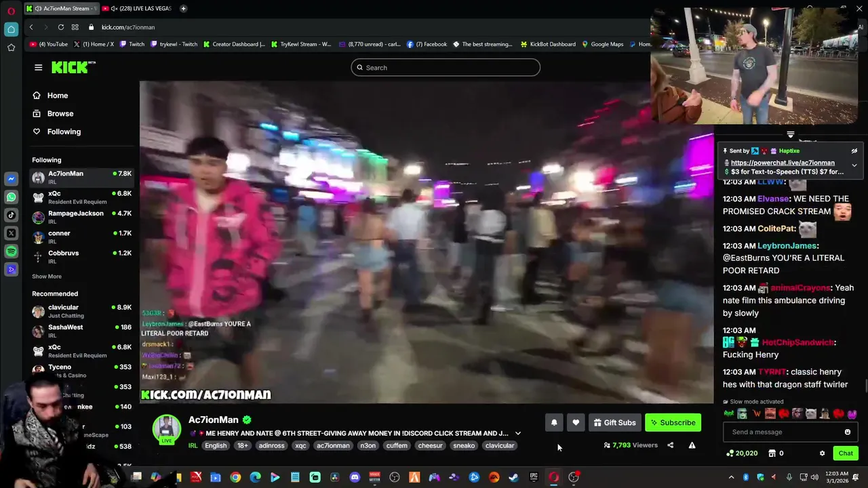Click the IRL category link
This screenshot has width=868, height=488.
click(x=193, y=445)
